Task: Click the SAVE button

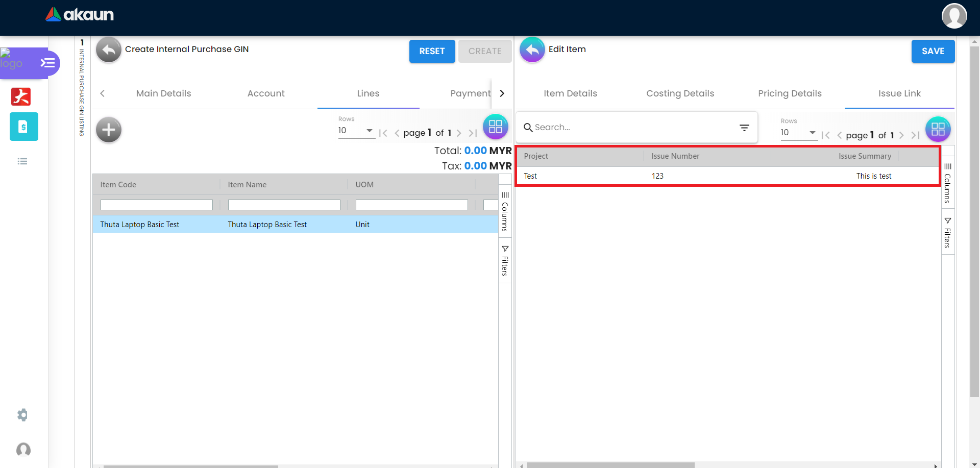Action: [933, 51]
